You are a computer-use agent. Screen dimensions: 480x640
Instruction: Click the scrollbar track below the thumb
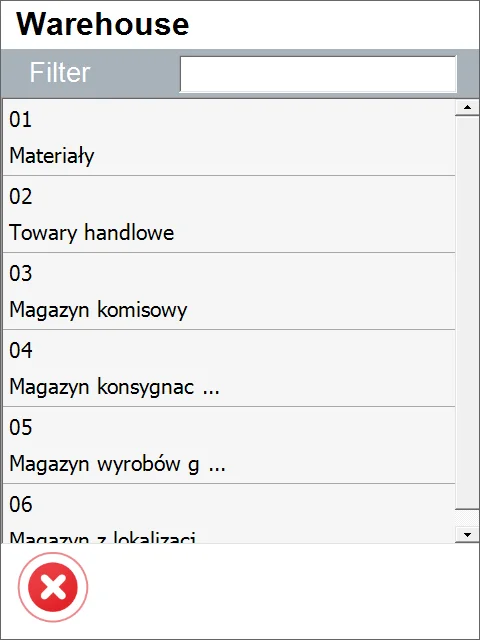coord(467,518)
